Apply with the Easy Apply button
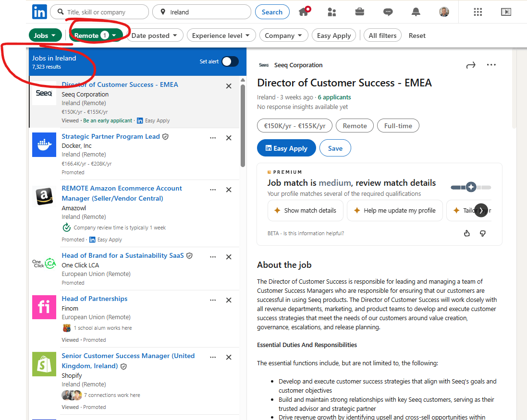Image resolution: width=527 pixels, height=420 pixels. coord(286,148)
